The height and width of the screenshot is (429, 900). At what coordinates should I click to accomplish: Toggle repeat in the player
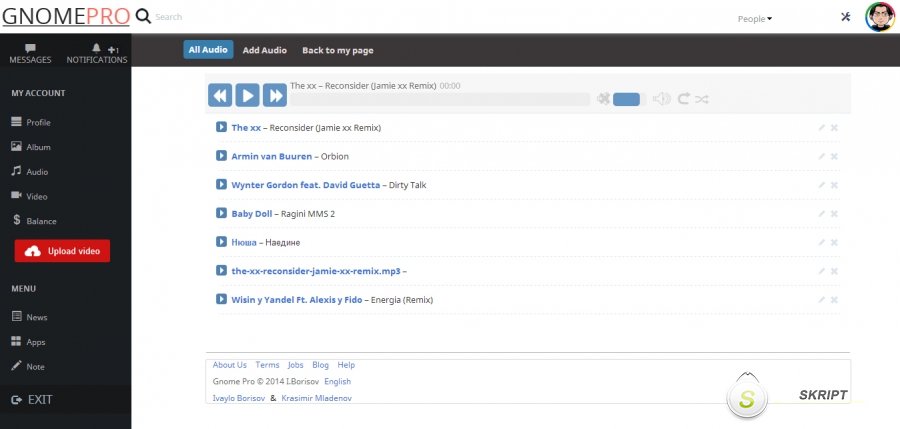click(684, 99)
